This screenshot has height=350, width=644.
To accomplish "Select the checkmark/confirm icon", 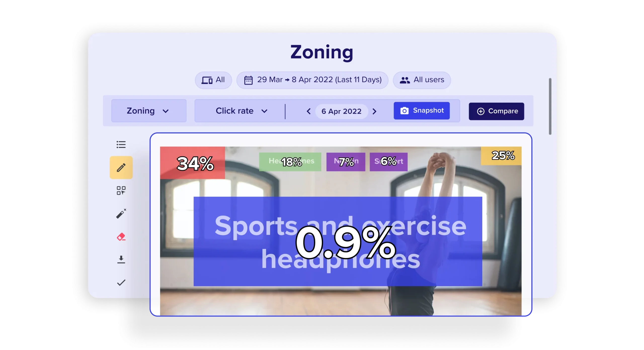I will tap(122, 283).
